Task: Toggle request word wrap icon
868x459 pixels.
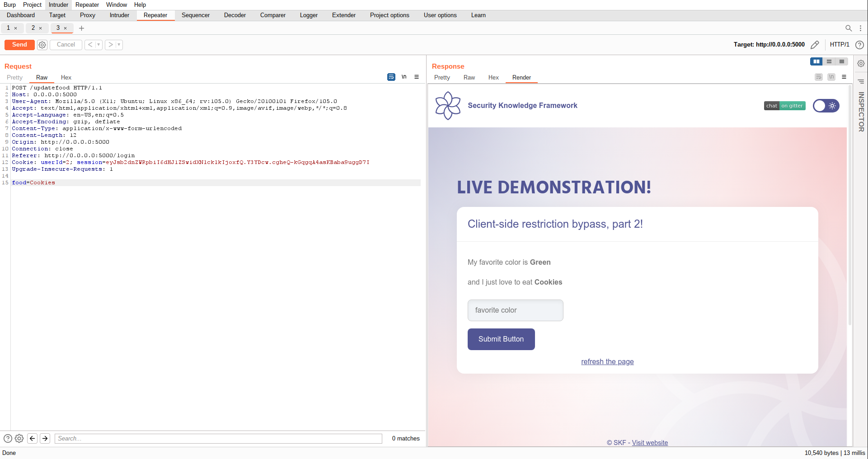Action: pyautogui.click(x=391, y=77)
